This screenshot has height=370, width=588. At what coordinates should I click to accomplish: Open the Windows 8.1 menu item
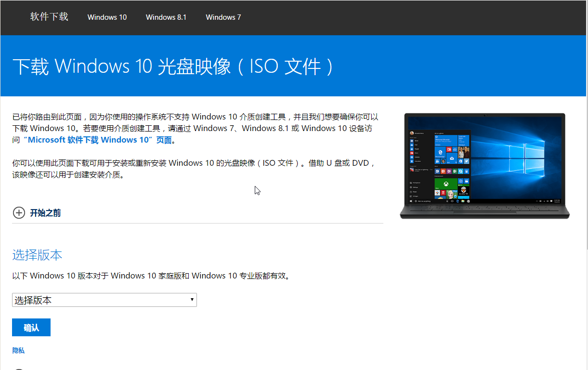166,17
